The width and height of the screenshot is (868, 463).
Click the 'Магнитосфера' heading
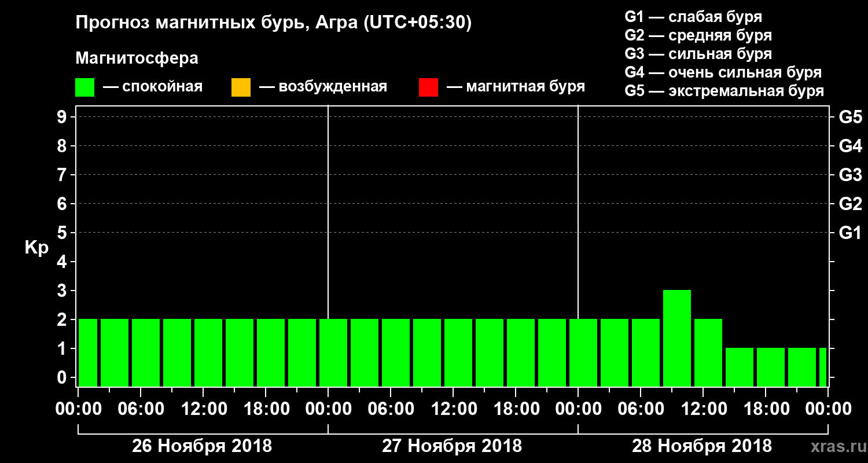137,58
